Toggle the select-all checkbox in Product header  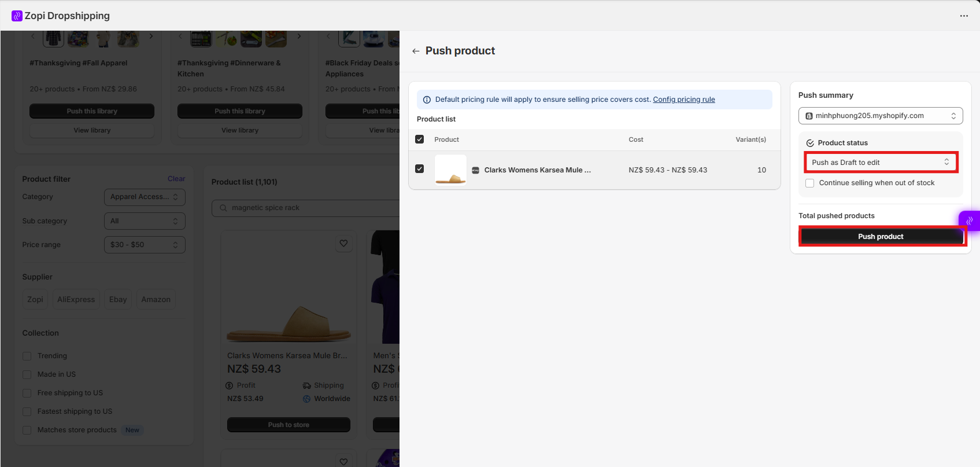click(420, 139)
